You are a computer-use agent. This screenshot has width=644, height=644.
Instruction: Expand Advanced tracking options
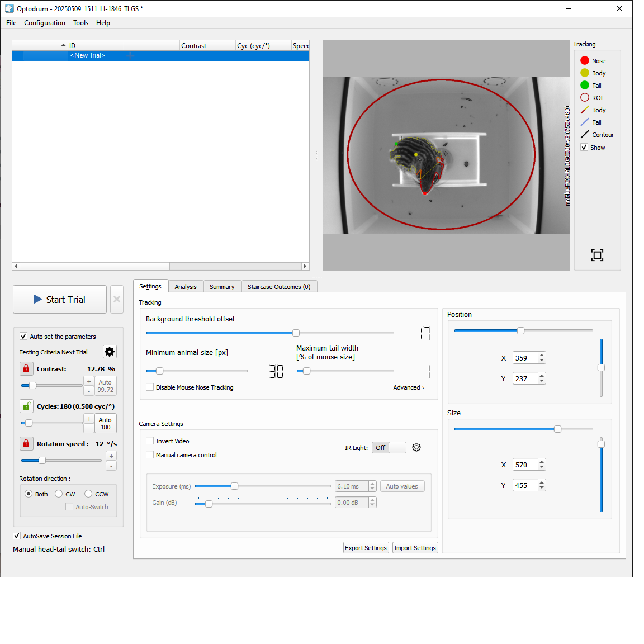click(x=409, y=387)
